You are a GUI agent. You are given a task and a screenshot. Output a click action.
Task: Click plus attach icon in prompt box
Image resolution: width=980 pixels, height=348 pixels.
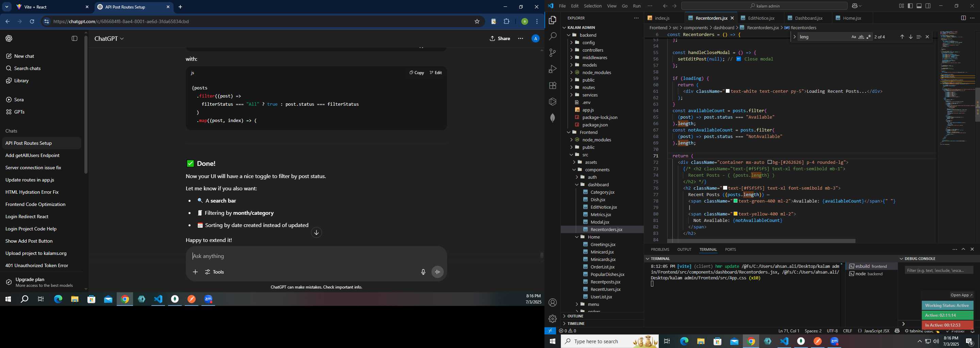(195, 272)
